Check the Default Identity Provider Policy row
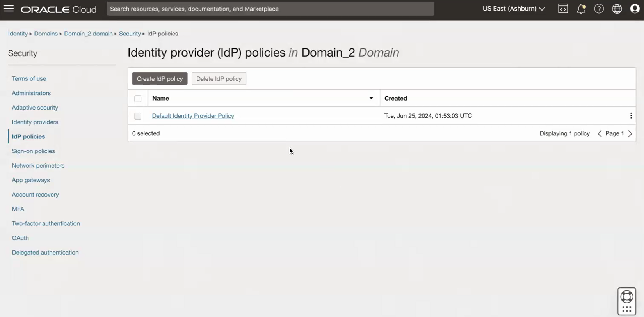Viewport: 644px width, 317px height. [x=138, y=116]
